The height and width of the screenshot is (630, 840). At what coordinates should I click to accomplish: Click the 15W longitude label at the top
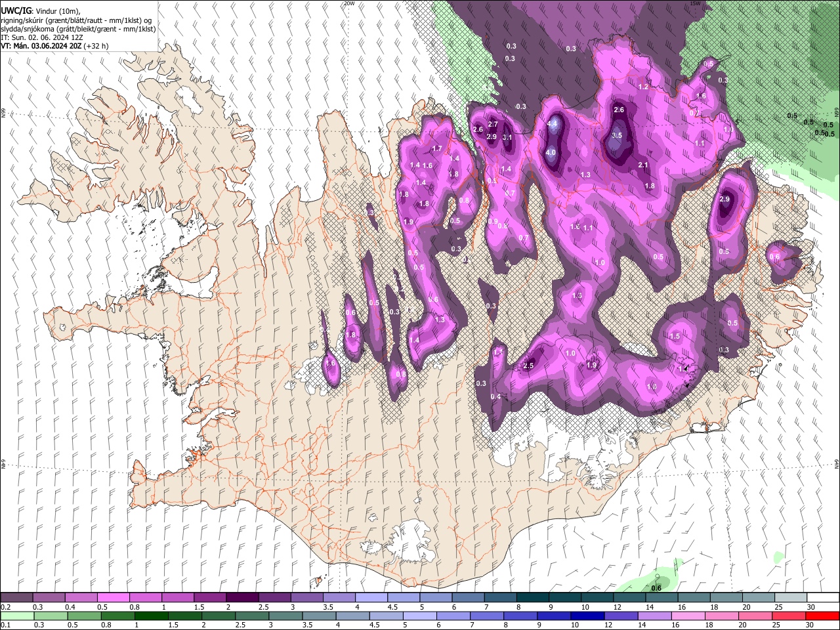696,3
